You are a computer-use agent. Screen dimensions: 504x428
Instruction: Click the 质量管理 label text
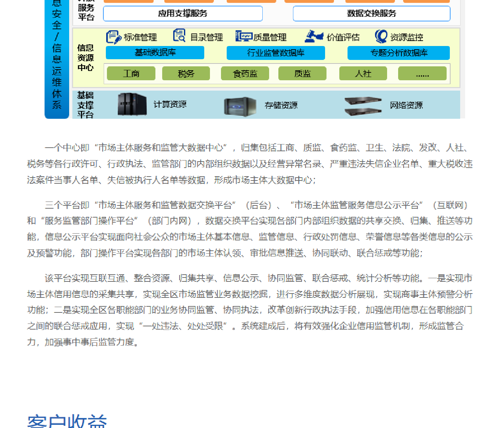[270, 37]
